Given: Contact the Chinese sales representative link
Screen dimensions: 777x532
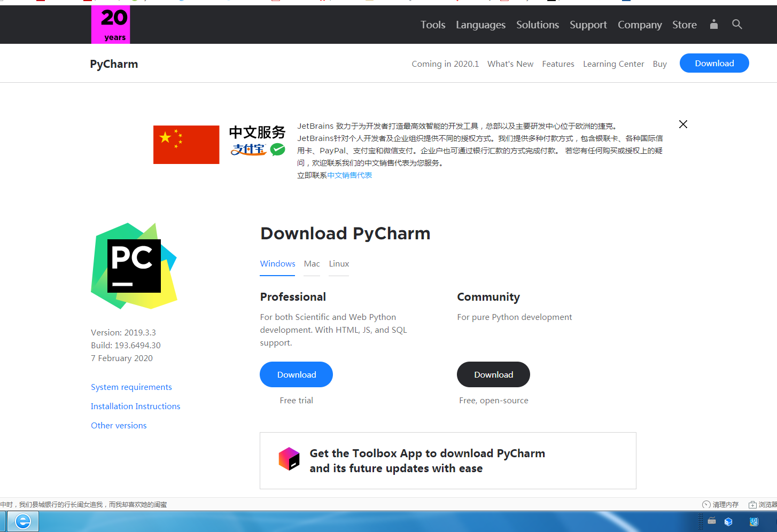Looking at the screenshot, I should point(349,175).
